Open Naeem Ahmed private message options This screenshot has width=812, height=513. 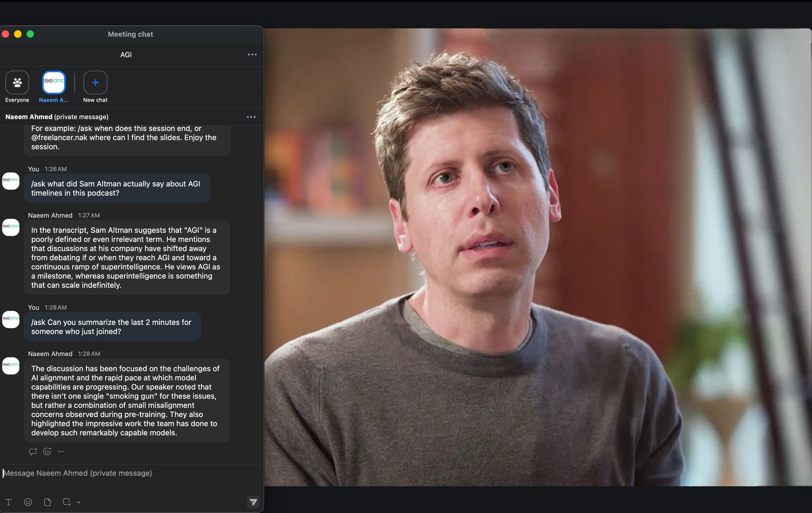tap(251, 117)
